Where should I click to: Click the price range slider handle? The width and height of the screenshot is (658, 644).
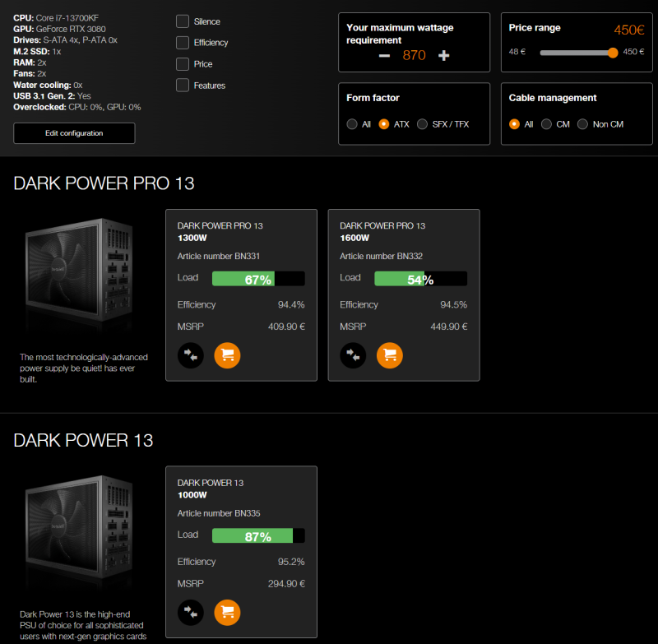click(613, 53)
